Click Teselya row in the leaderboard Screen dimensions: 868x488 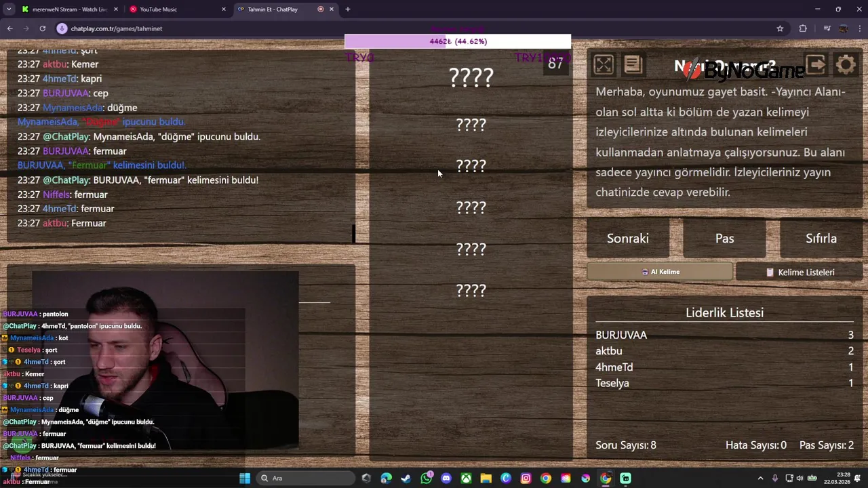[x=724, y=383]
